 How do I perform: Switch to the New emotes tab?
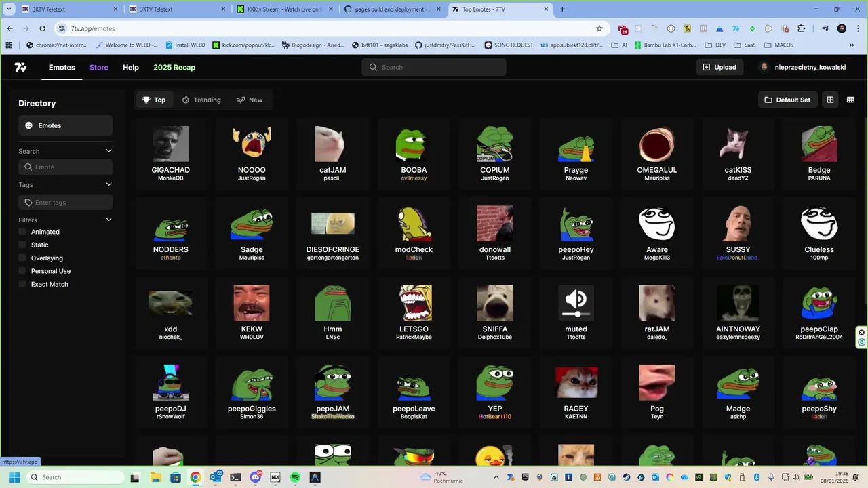[x=250, y=100]
